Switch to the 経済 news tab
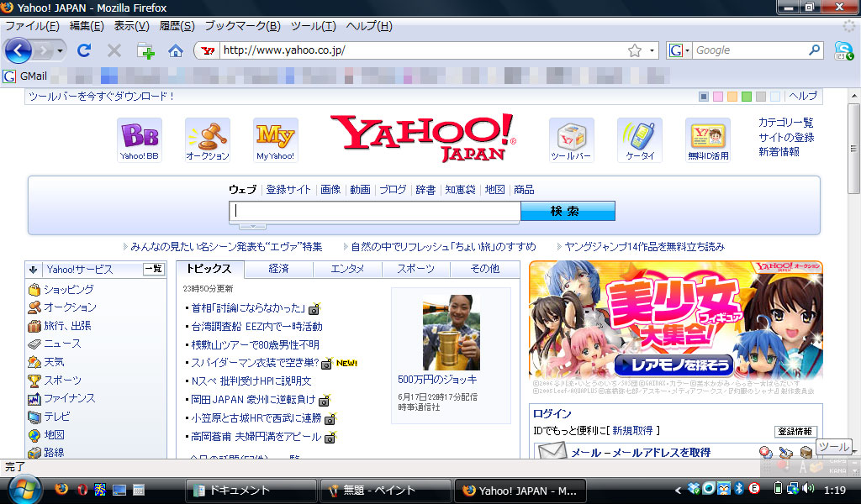861x504 pixels. [279, 269]
